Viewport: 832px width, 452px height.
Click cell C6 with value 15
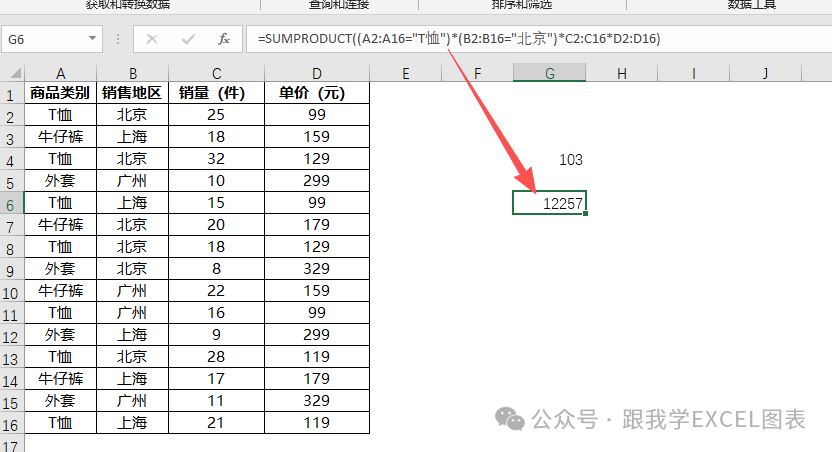(216, 203)
